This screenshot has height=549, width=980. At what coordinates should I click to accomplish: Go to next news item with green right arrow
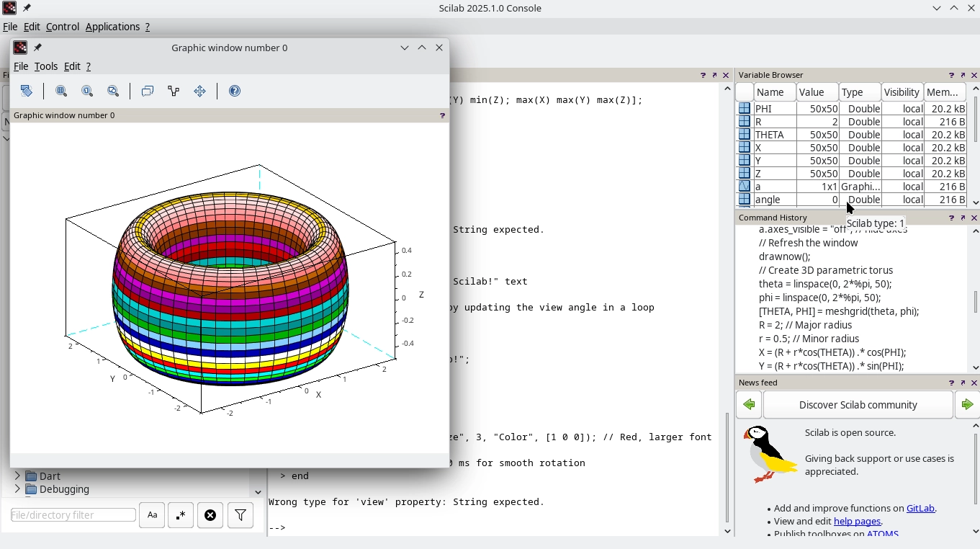tap(968, 405)
